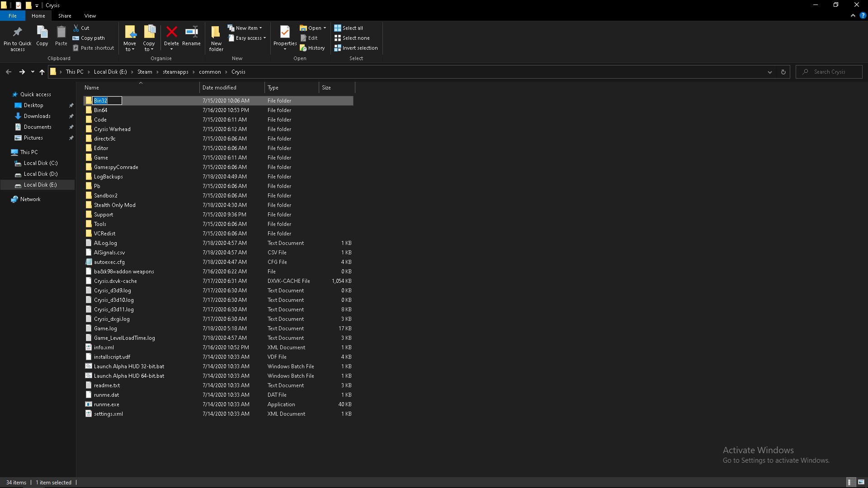The image size is (868, 488).
Task: Click Select all
Action: click(349, 28)
